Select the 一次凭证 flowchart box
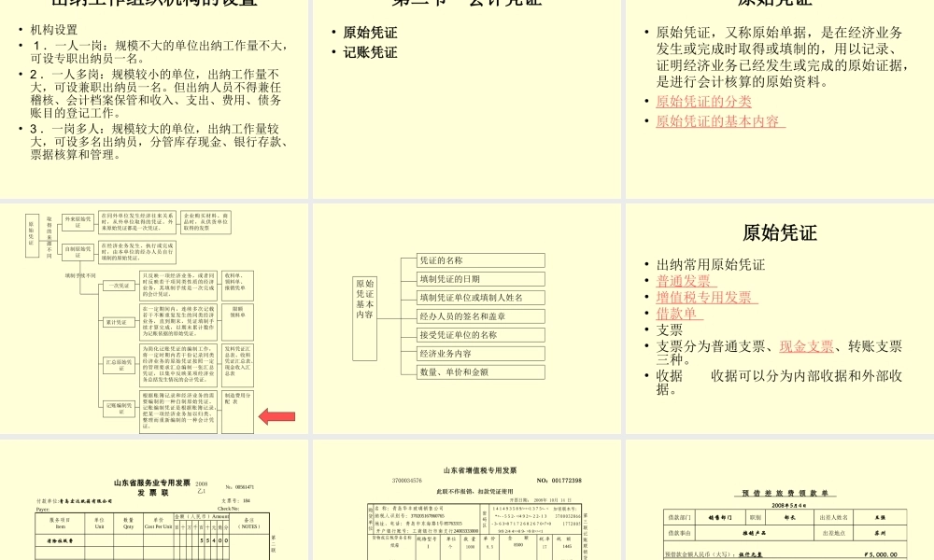This screenshot has width=934, height=560. (x=120, y=285)
